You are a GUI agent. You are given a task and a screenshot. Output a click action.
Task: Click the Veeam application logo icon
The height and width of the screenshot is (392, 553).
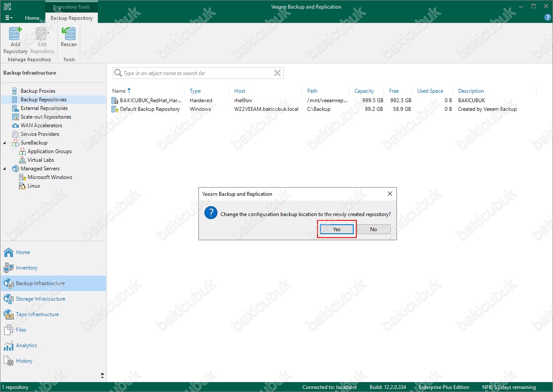pyautogui.click(x=7, y=6)
